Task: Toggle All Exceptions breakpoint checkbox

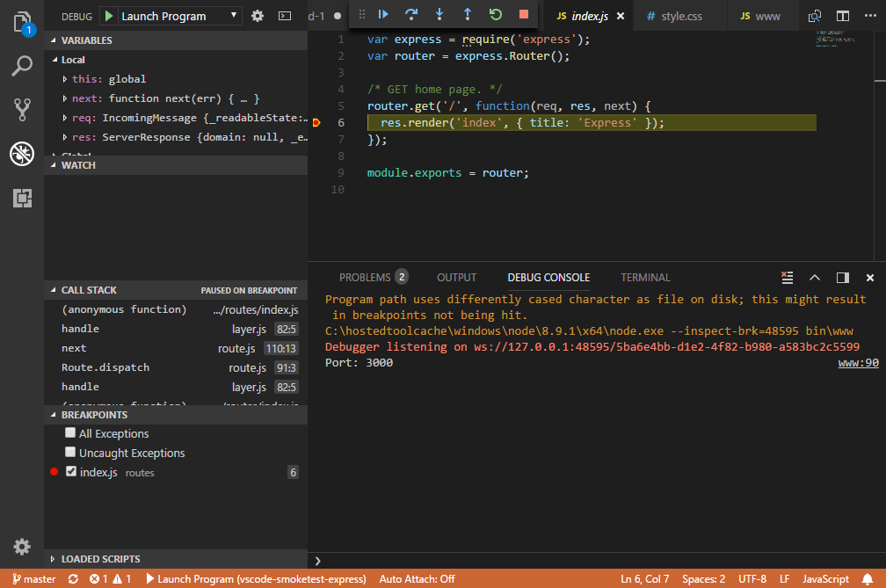Action: click(70, 432)
